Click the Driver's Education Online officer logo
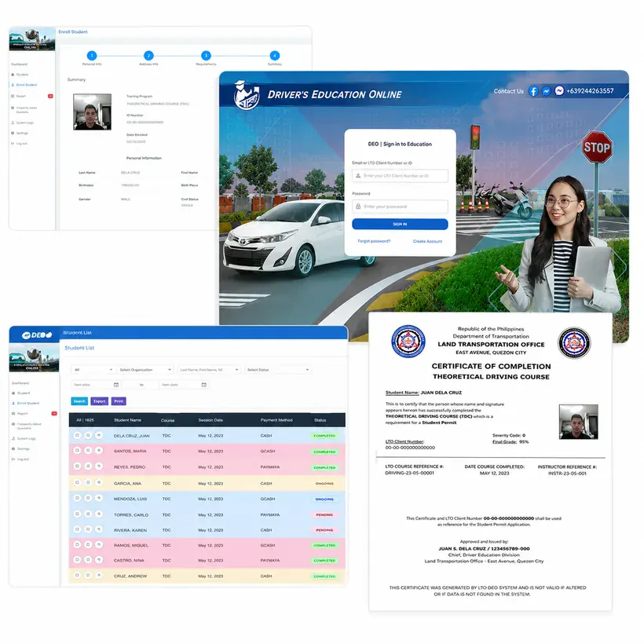This screenshot has width=644, height=644. coord(247,95)
